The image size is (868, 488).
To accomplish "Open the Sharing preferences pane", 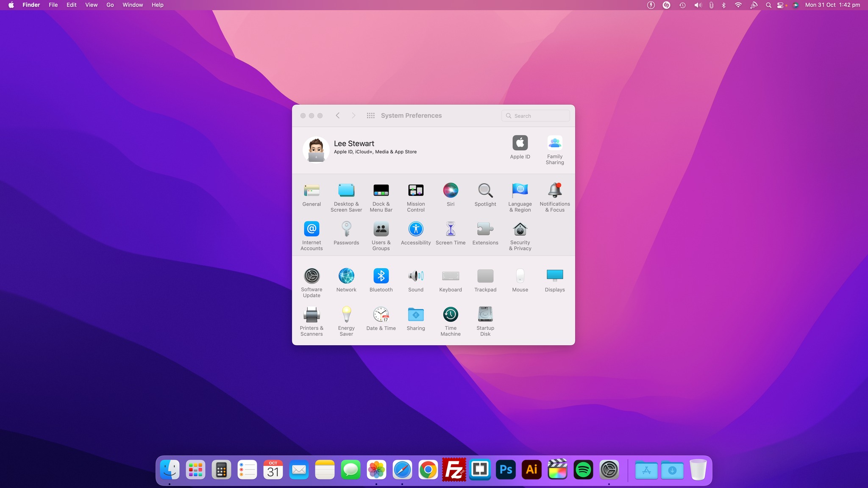I will pyautogui.click(x=416, y=319).
